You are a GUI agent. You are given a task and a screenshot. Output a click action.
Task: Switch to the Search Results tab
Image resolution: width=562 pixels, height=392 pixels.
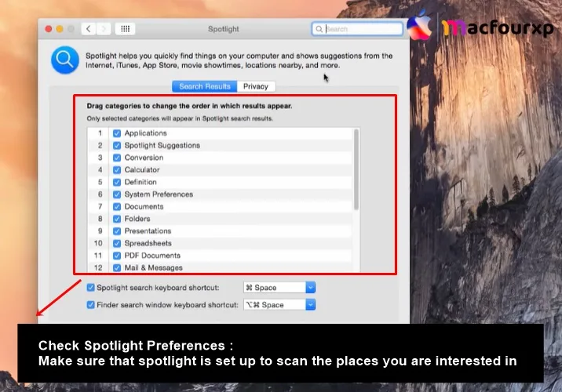(205, 86)
